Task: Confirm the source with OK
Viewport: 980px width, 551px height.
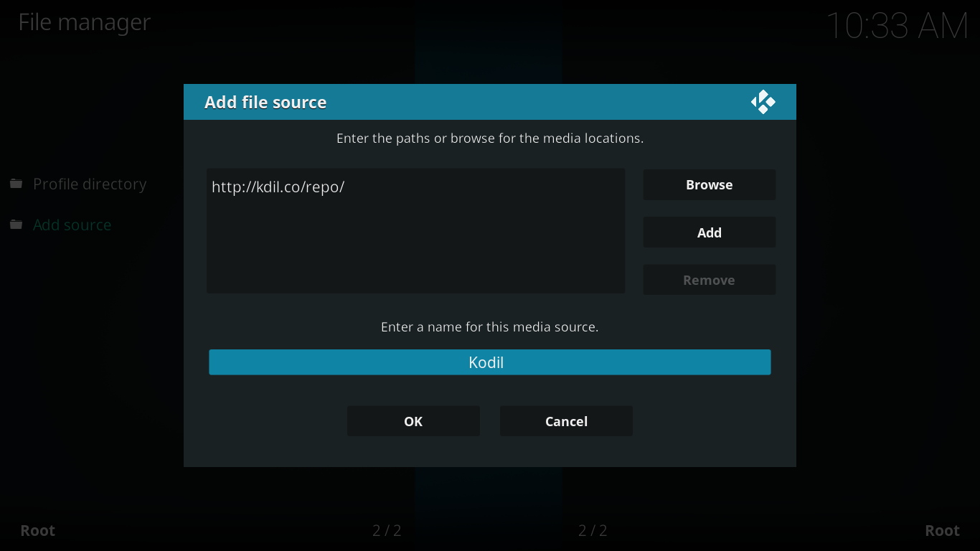Action: 413,421
